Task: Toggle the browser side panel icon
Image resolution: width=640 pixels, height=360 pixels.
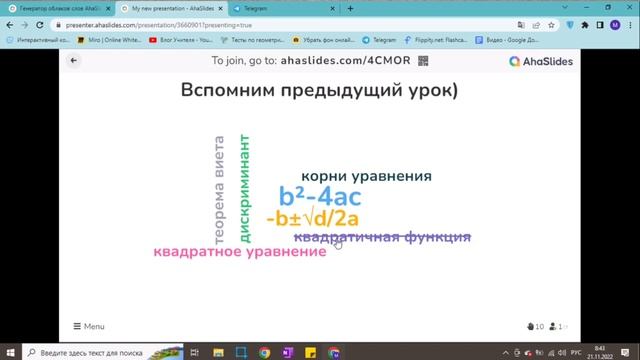Action: 600,25
